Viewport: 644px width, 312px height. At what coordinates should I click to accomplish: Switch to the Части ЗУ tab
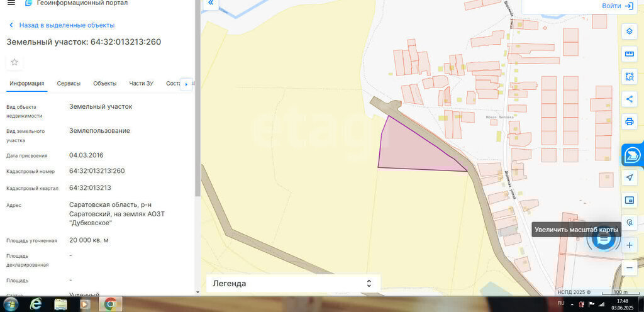coord(142,83)
